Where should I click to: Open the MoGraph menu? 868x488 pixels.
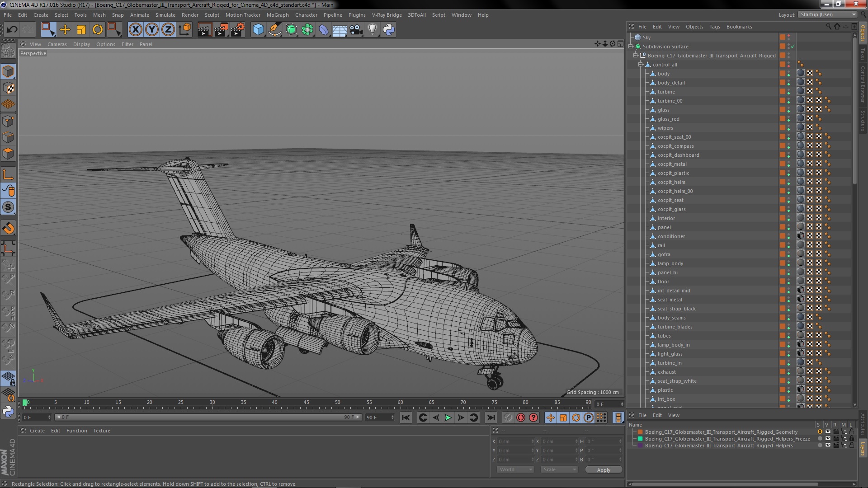(278, 15)
